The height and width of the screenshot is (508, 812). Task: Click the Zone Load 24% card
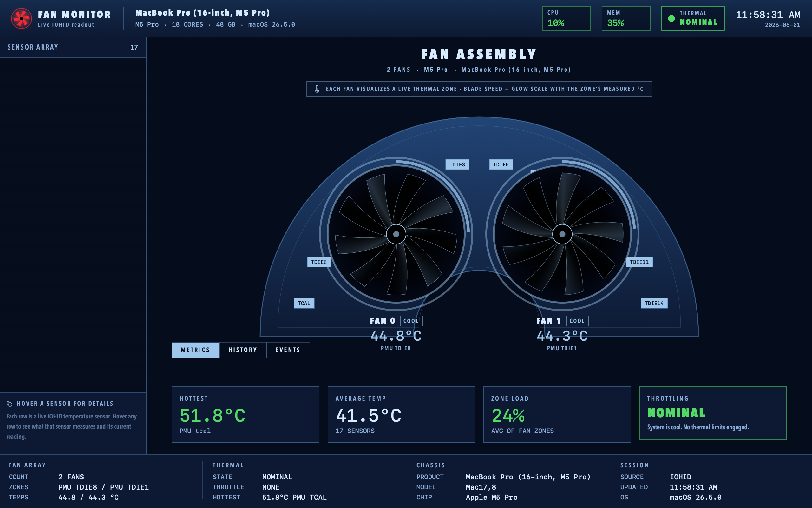point(557,415)
